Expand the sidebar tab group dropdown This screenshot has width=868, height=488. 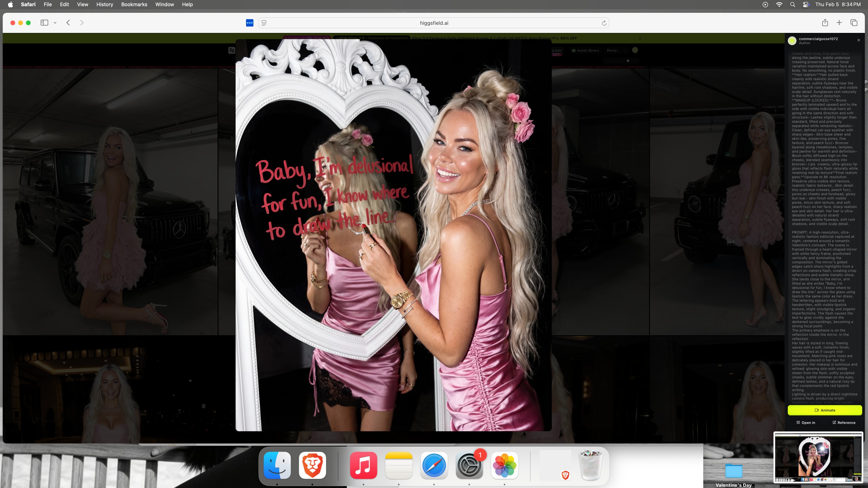coord(55,23)
